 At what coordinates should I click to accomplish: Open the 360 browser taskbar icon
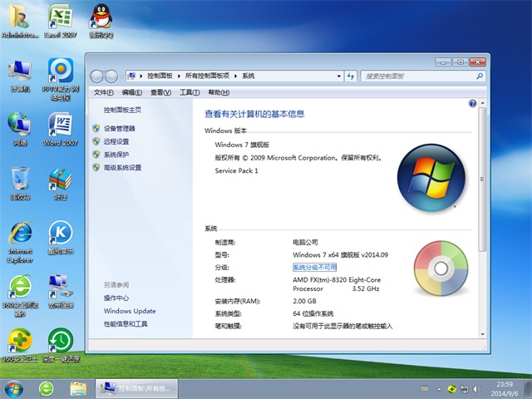point(47,389)
